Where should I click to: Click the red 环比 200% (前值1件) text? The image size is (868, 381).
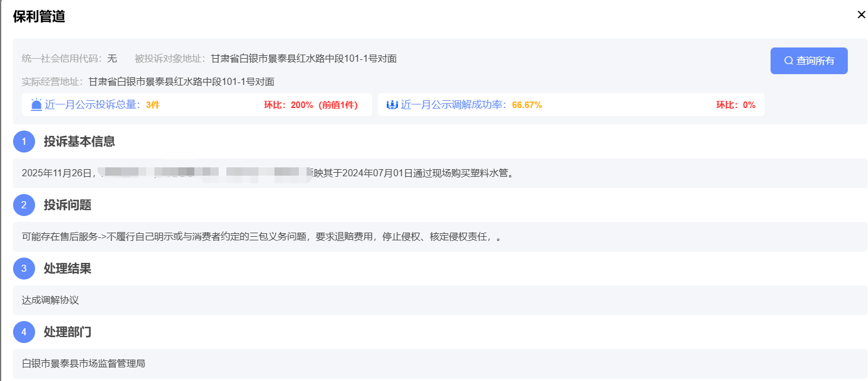[310, 105]
